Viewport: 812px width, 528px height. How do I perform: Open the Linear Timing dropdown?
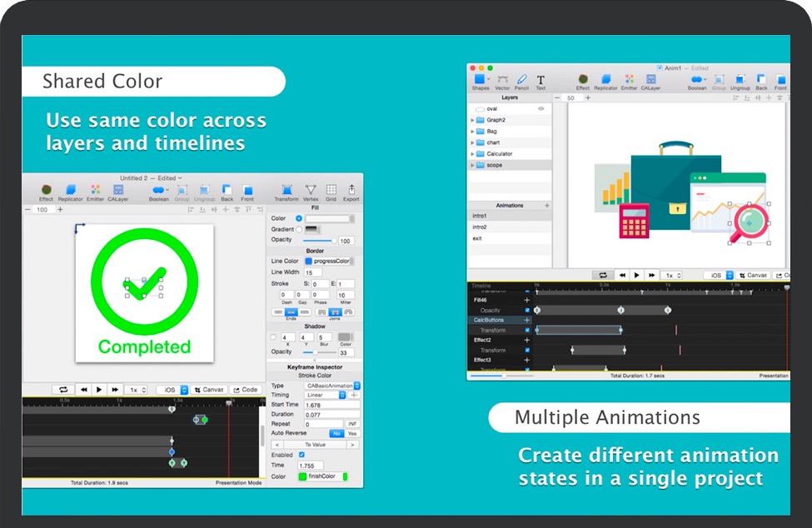pos(326,396)
